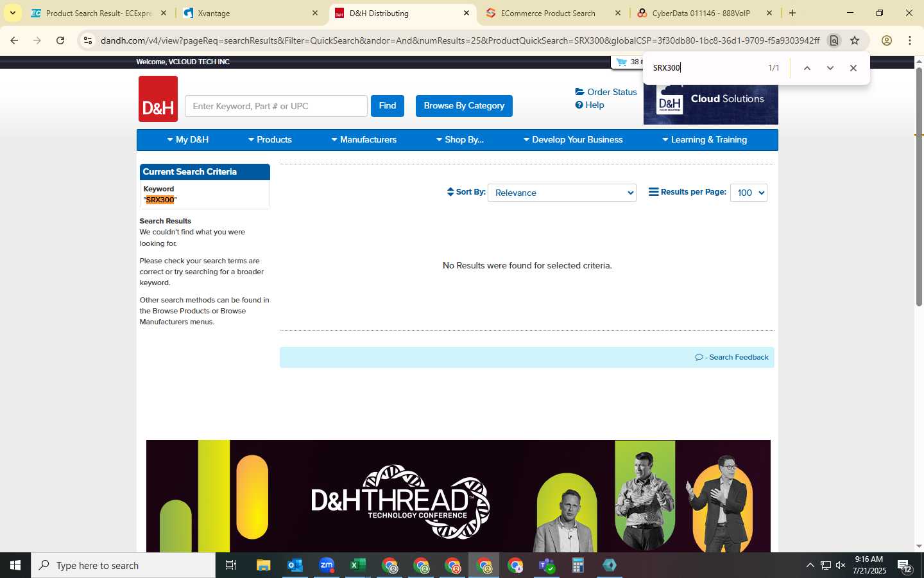
Task: Click the address bar URL
Action: (x=459, y=40)
